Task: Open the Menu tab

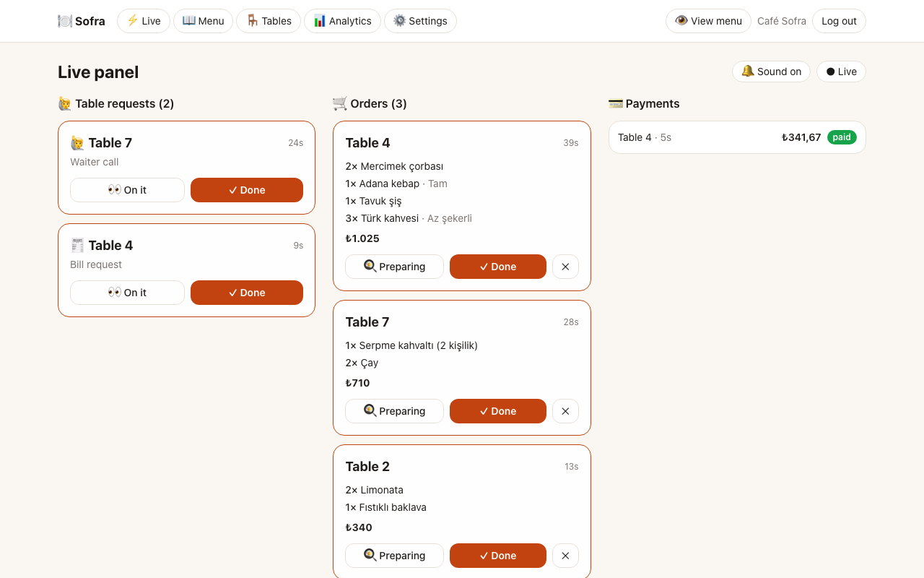Action: click(x=203, y=21)
